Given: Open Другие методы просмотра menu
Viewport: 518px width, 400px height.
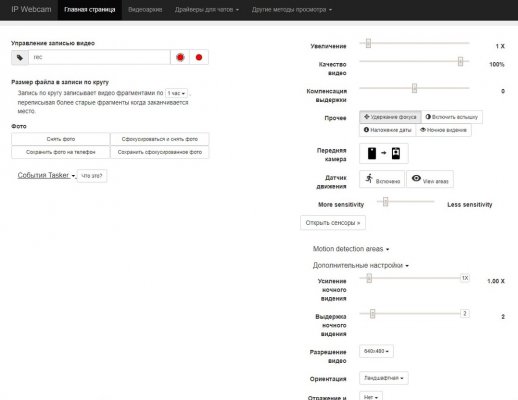Looking at the screenshot, I should [x=292, y=10].
